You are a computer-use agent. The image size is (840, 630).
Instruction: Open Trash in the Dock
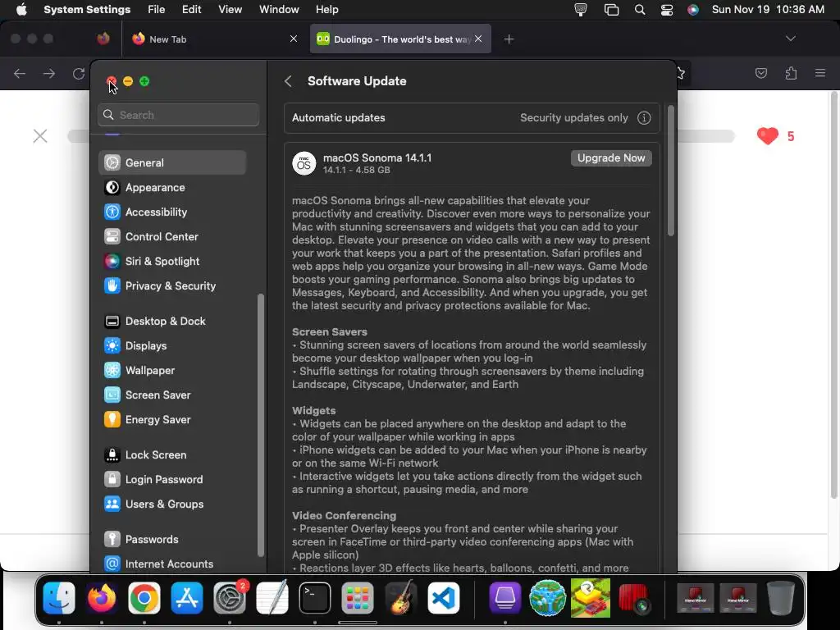781,598
